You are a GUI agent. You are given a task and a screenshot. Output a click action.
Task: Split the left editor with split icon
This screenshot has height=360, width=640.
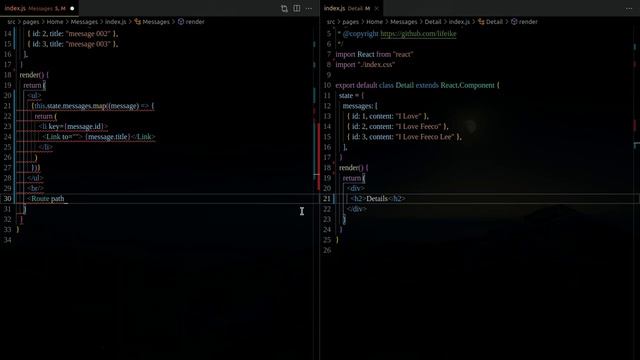(x=297, y=9)
